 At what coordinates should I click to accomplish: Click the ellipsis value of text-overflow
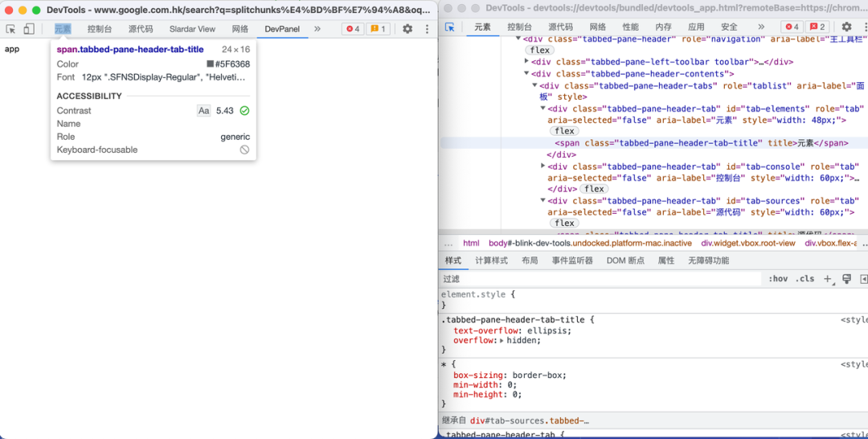click(547, 330)
